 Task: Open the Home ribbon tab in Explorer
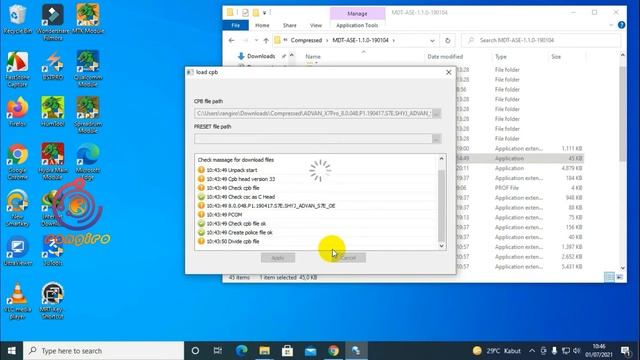click(x=262, y=25)
